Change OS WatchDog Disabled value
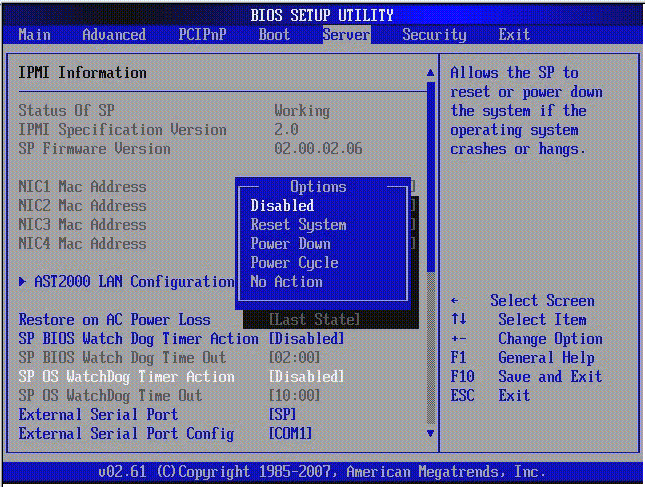This screenshot has width=645, height=487. click(306, 377)
